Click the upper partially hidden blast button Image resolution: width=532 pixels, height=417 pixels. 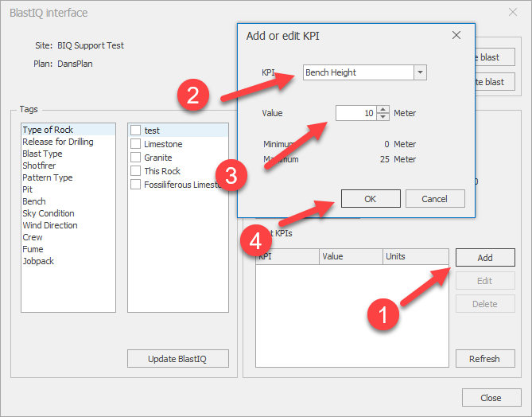(x=495, y=57)
